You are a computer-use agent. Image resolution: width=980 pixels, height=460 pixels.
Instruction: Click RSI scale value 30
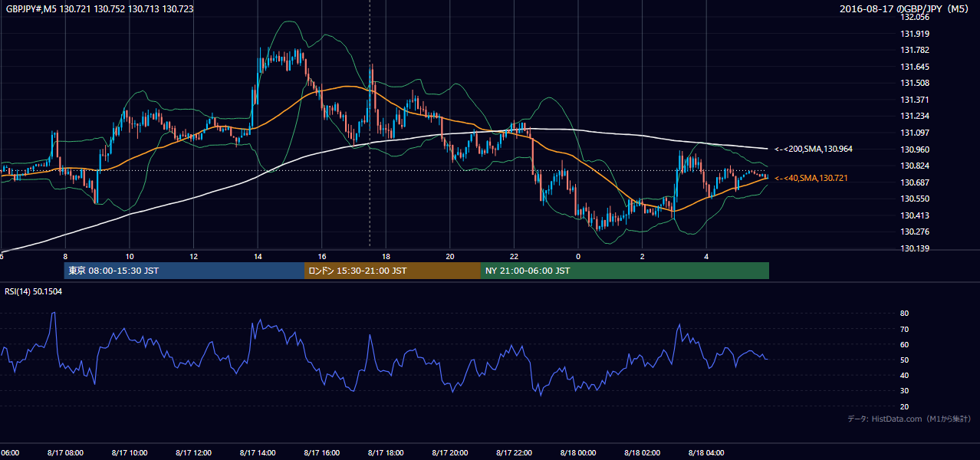[905, 390]
